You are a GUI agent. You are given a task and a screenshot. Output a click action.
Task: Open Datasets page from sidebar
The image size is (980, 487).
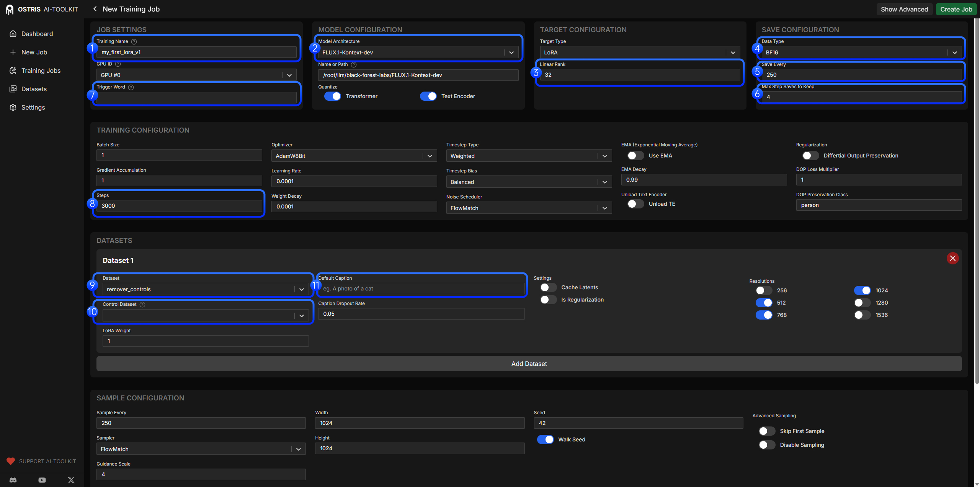click(x=34, y=89)
